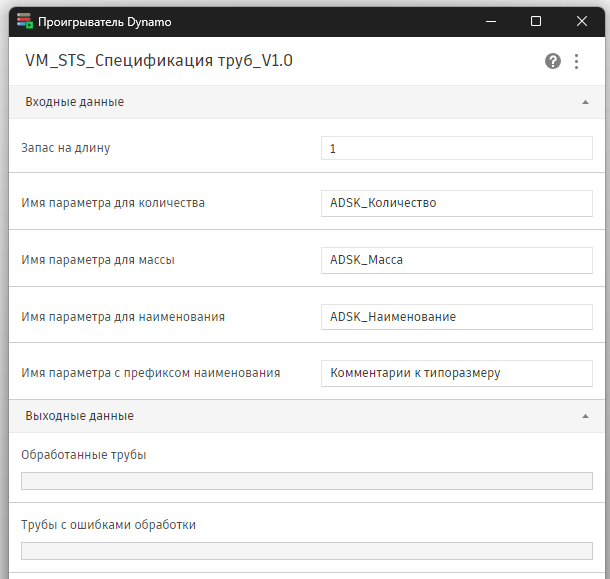Viewport: 610px width, 579px height.
Task: Click the Dynamo Player app icon in title bar
Action: (25, 21)
